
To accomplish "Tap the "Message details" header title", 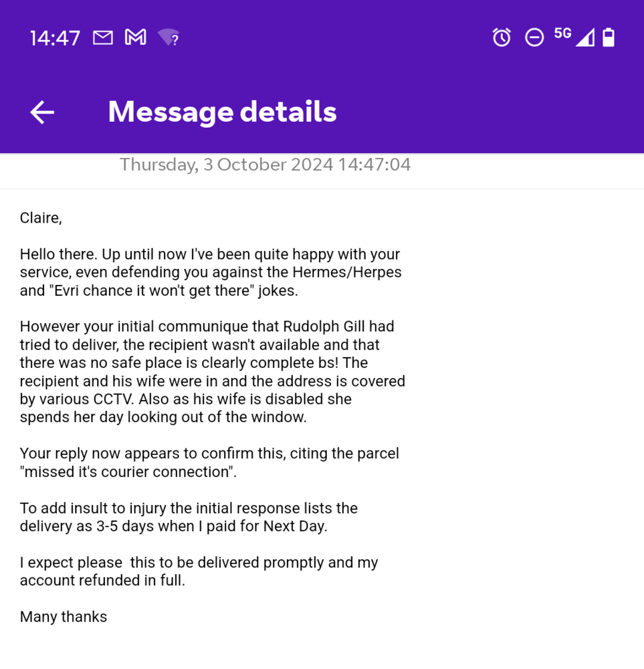I will [222, 112].
